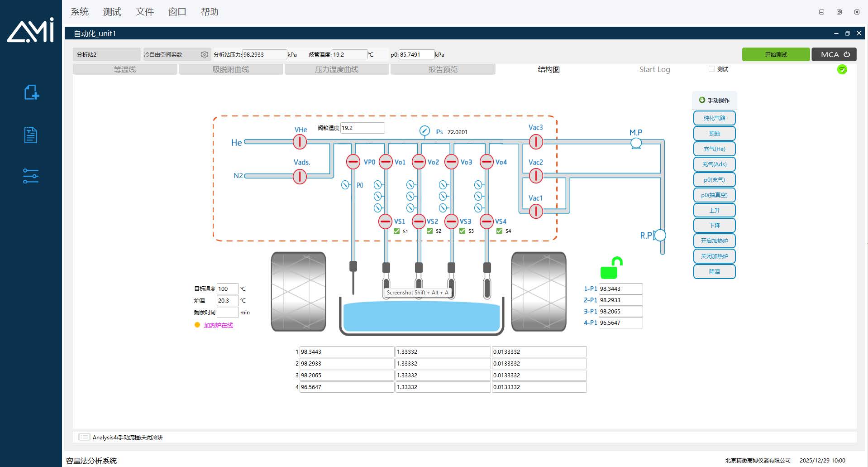Click the green unlock padlock icon

click(611, 268)
